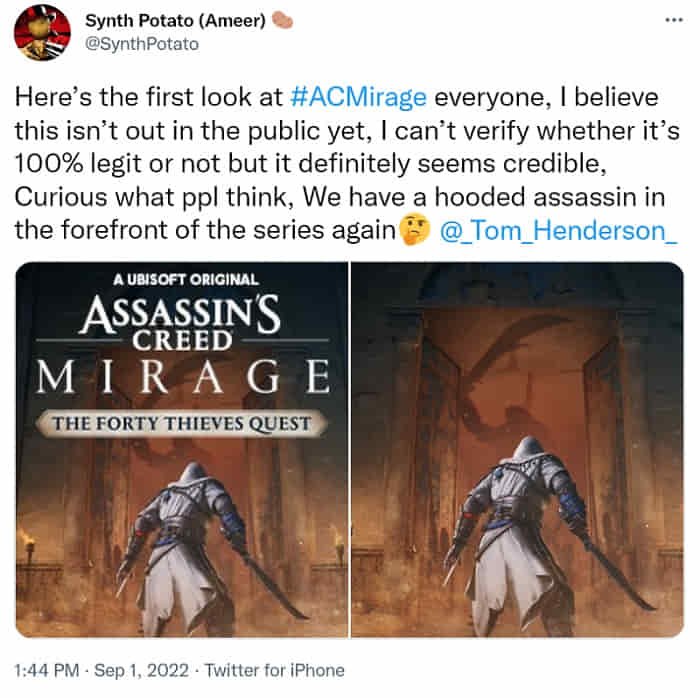The height and width of the screenshot is (698, 700).
Task: Click the Assassin's Creed logo in the left image
Action: point(181,321)
